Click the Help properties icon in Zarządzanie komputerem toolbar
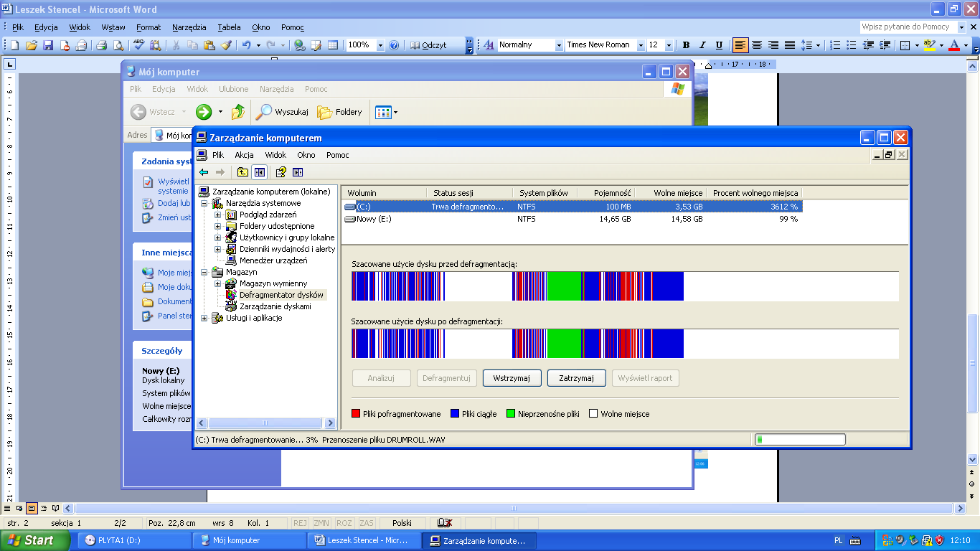 tap(281, 172)
